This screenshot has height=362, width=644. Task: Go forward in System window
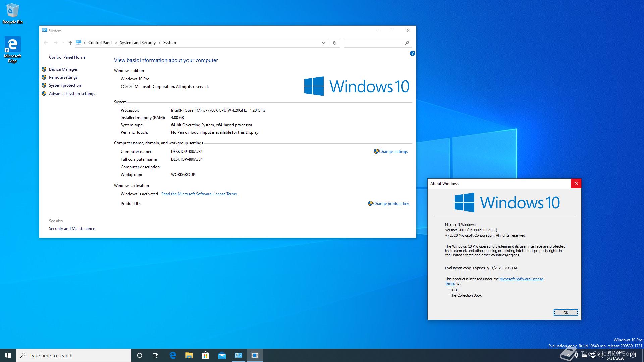[x=56, y=43]
